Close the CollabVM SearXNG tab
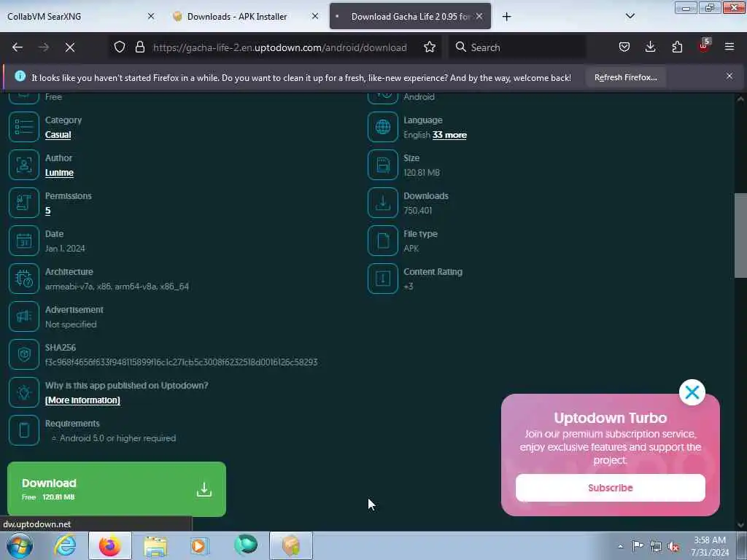Image resolution: width=747 pixels, height=560 pixels. (x=151, y=16)
